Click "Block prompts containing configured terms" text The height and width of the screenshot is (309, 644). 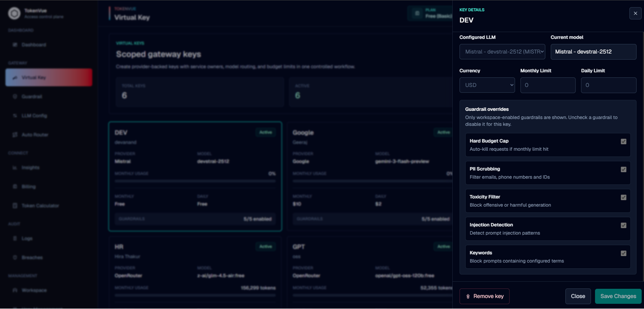point(516,261)
